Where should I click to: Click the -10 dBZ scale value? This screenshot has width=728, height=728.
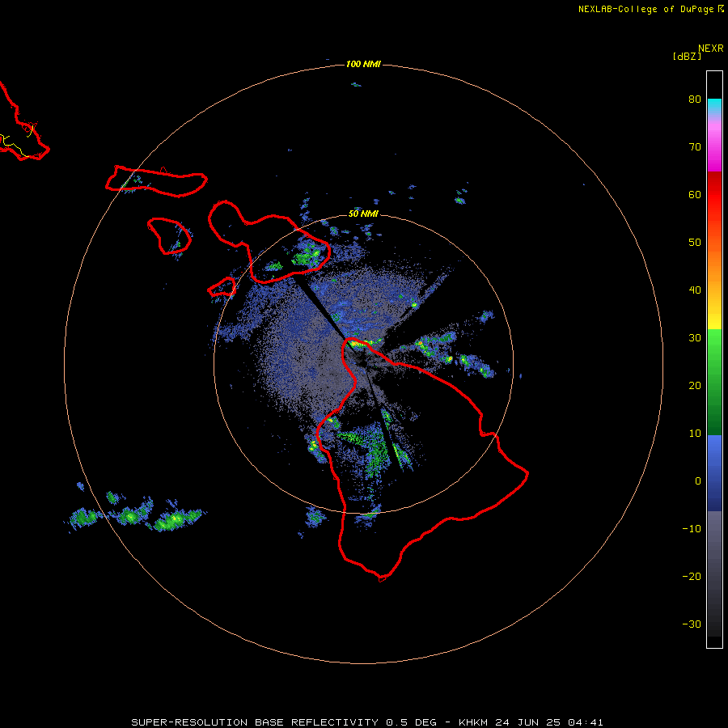point(692,529)
